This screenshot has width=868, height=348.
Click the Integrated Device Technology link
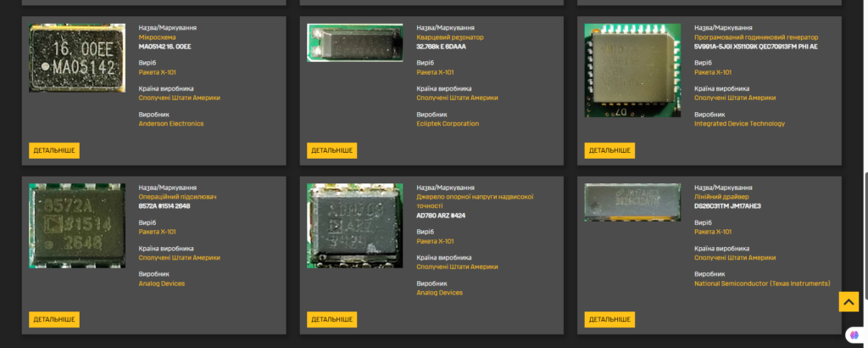click(x=739, y=124)
